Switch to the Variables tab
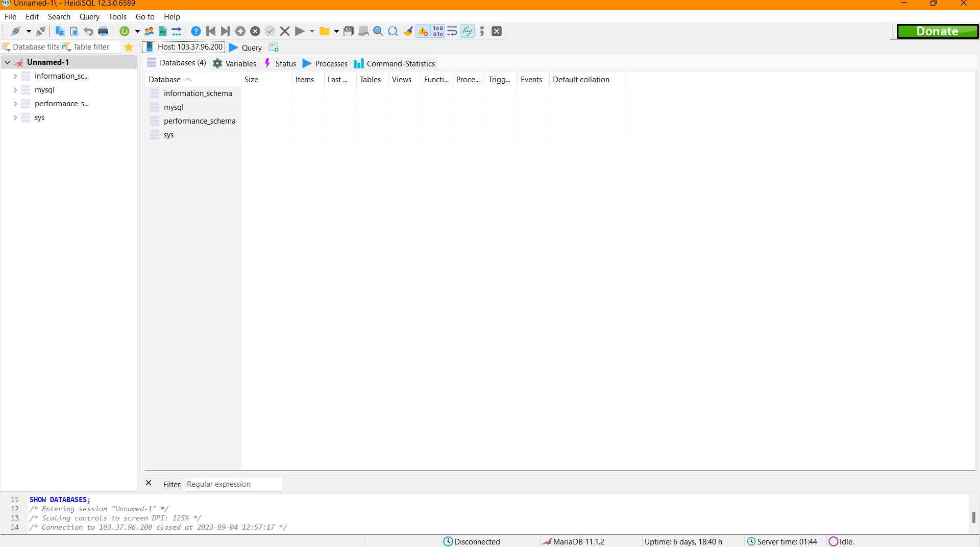The height and width of the screenshot is (547, 980). (235, 63)
